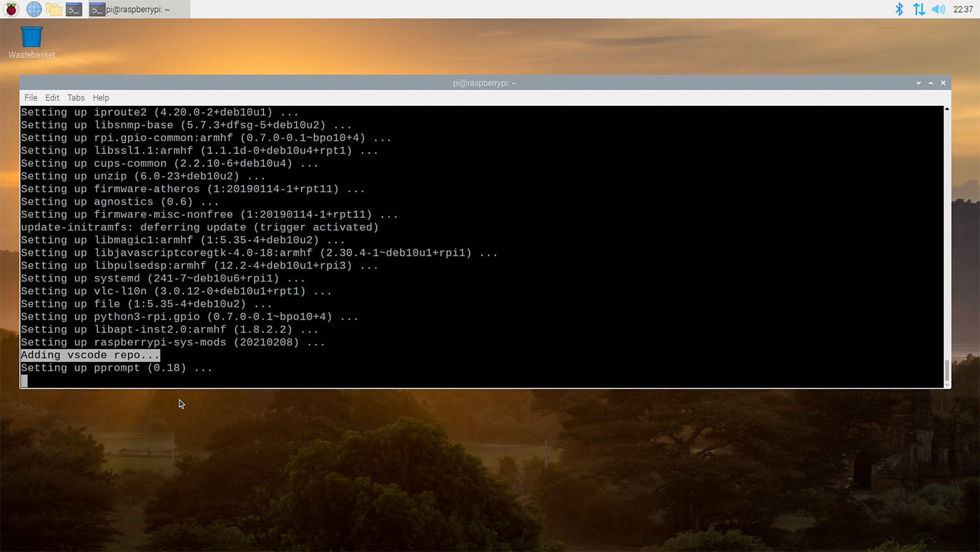Click 'Setting up systemd' line
980x552 pixels.
[x=163, y=278]
